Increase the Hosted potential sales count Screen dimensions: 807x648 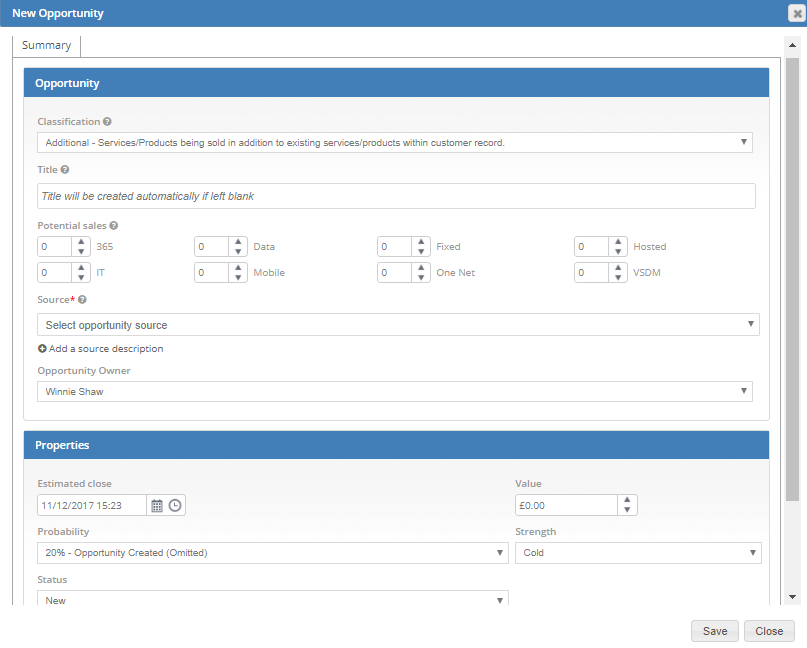618,241
